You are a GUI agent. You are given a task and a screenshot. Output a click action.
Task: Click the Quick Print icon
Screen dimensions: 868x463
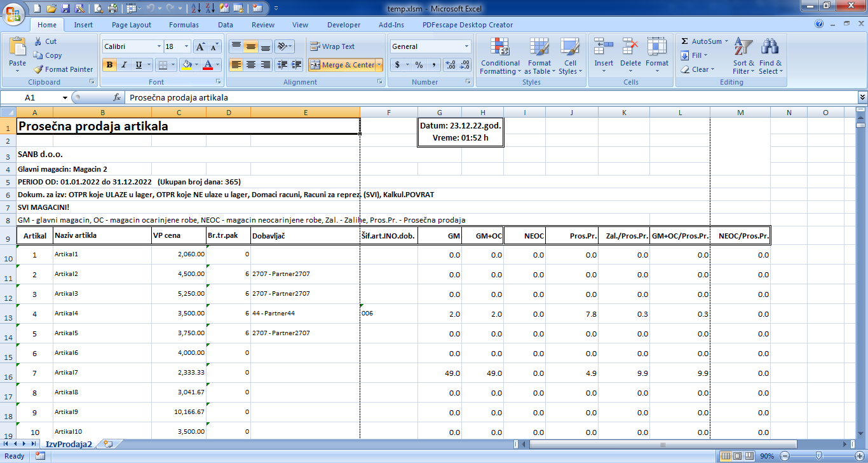[x=113, y=8]
